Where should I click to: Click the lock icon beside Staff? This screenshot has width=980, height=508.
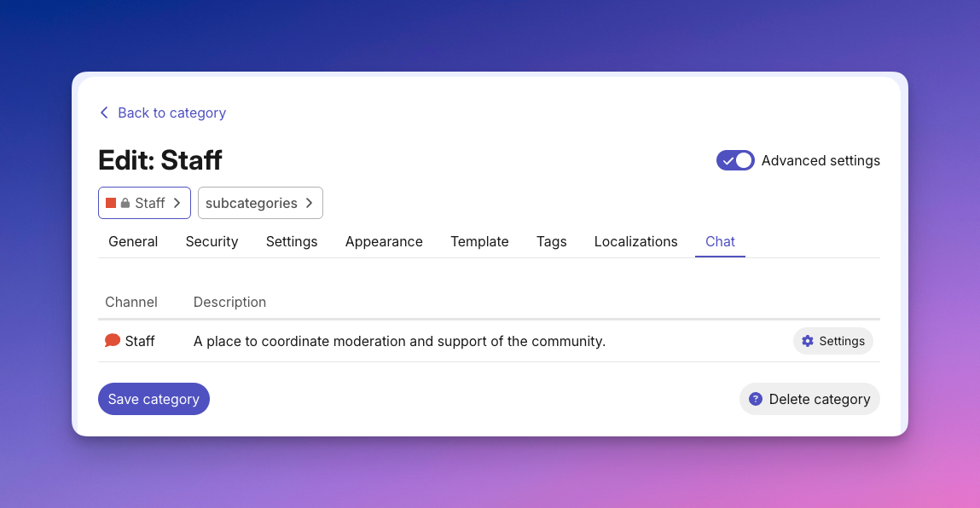click(125, 203)
